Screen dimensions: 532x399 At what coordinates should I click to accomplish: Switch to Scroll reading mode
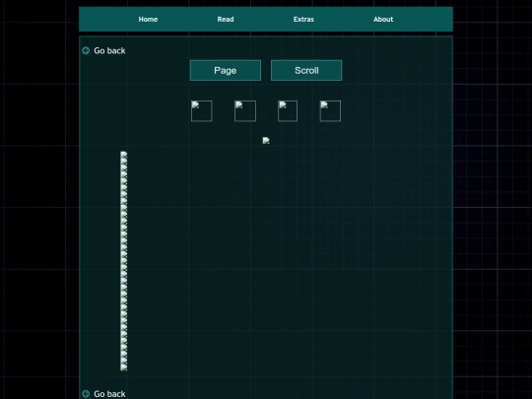306,70
